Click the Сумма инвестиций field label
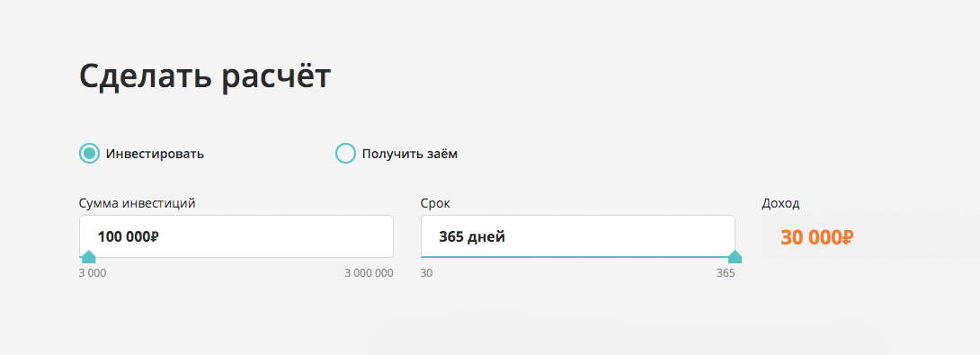This screenshot has height=355, width=980. click(138, 203)
